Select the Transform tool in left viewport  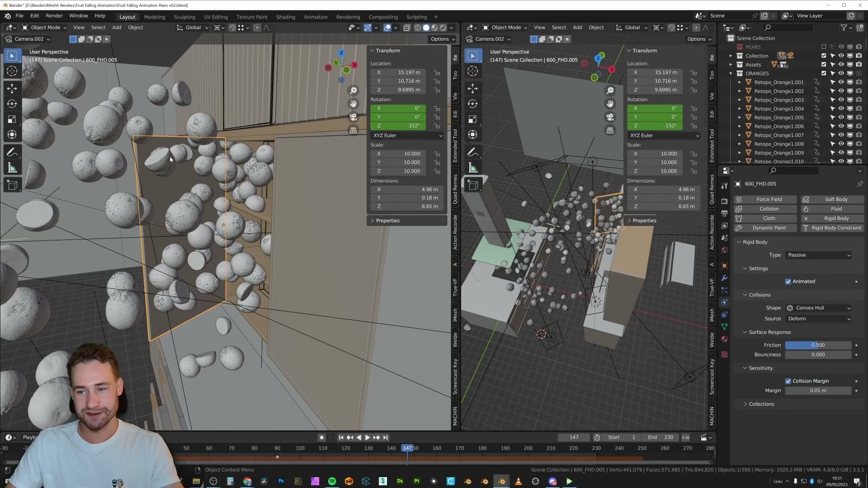click(12, 135)
